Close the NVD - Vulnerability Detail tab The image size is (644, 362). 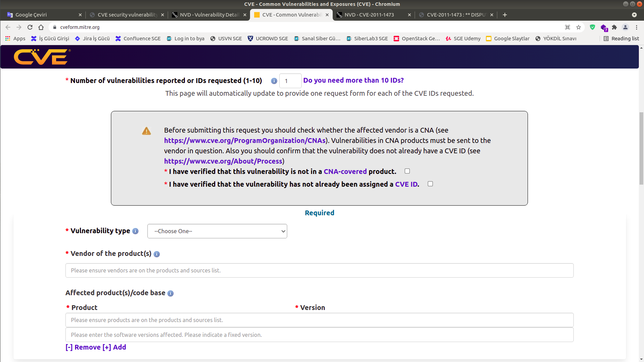tap(245, 15)
